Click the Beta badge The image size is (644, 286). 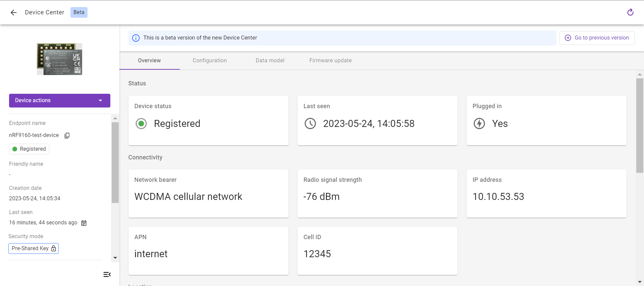click(79, 12)
